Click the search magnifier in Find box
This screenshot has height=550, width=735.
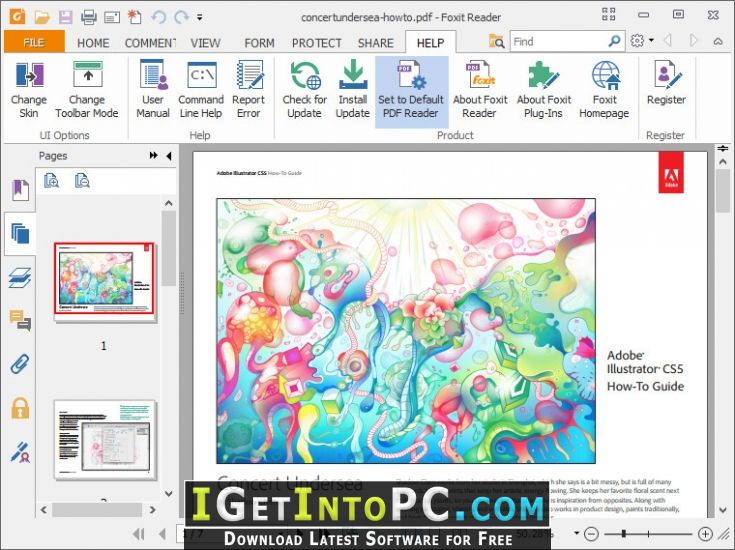[x=614, y=41]
